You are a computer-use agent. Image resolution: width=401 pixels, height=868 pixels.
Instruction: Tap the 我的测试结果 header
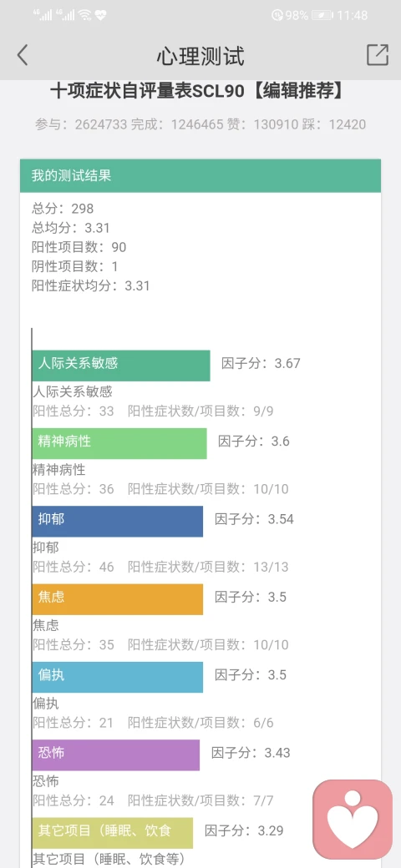coord(200,176)
